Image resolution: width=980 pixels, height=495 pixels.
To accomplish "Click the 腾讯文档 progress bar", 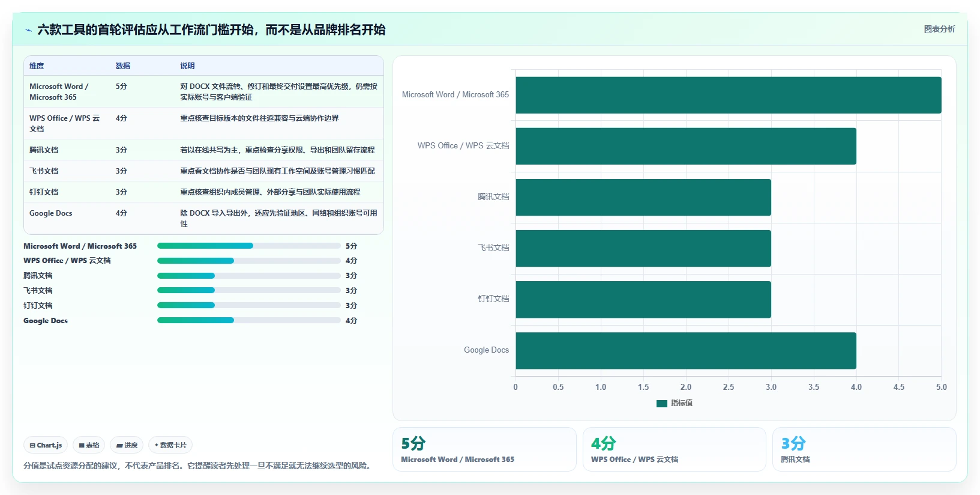I will tap(249, 276).
